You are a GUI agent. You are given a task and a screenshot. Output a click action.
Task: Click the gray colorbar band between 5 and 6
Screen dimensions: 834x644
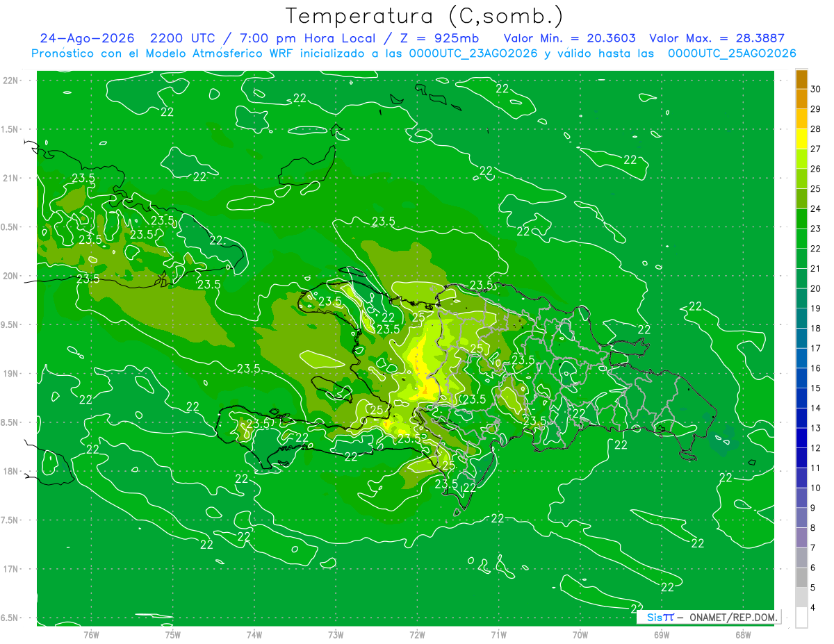801,578
